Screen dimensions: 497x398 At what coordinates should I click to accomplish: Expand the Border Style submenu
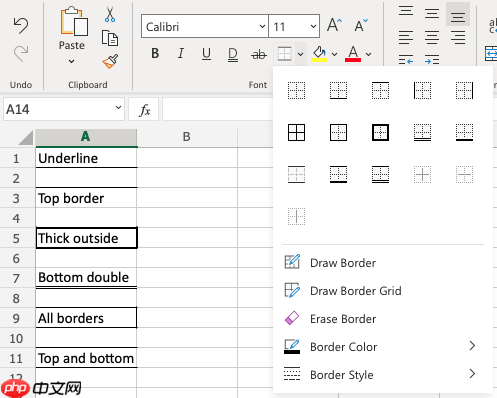click(472, 374)
